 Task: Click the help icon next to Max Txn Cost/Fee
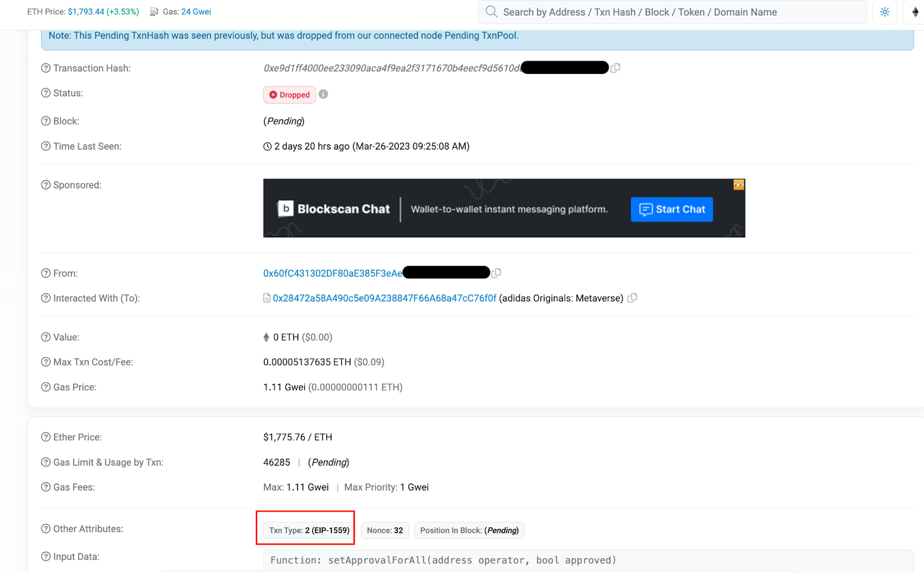click(46, 362)
